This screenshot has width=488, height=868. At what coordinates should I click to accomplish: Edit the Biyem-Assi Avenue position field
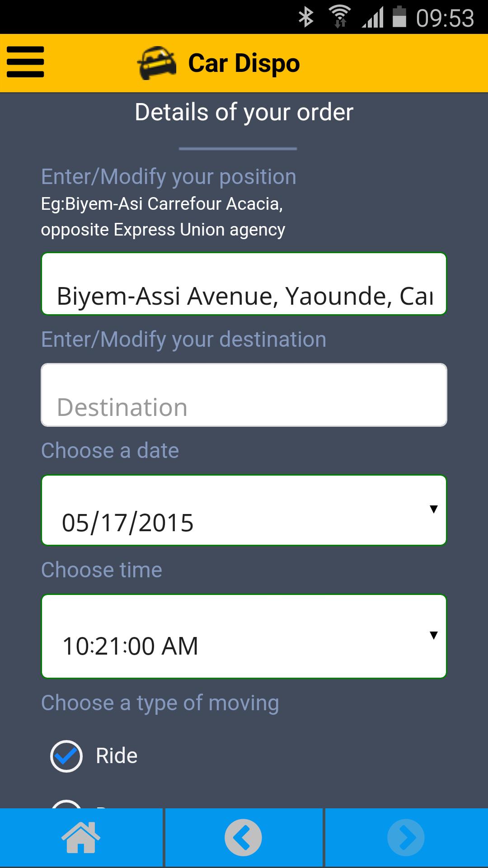pyautogui.click(x=244, y=284)
